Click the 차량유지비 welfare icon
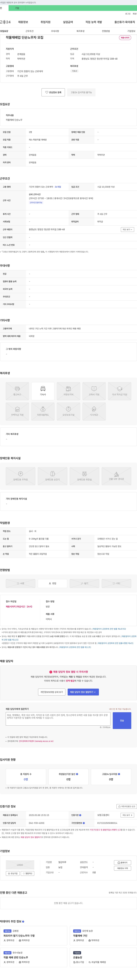This screenshot has height=980, width=137. click(x=68, y=391)
